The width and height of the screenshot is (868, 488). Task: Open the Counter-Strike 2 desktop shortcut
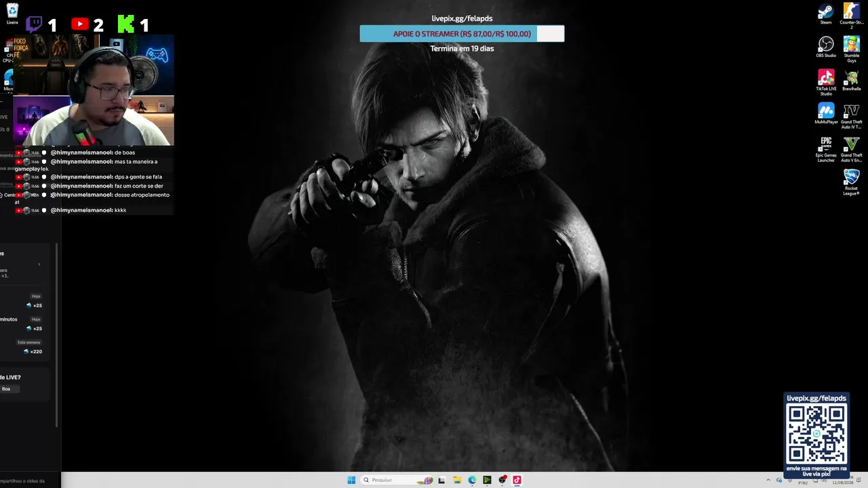pyautogui.click(x=852, y=16)
